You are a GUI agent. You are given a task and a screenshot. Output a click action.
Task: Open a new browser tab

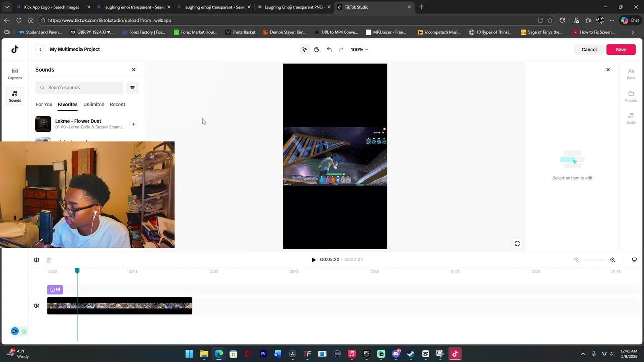pos(421,7)
